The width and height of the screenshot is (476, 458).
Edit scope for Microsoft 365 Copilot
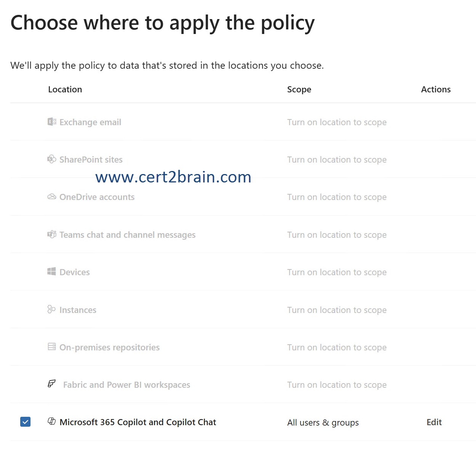click(x=434, y=422)
